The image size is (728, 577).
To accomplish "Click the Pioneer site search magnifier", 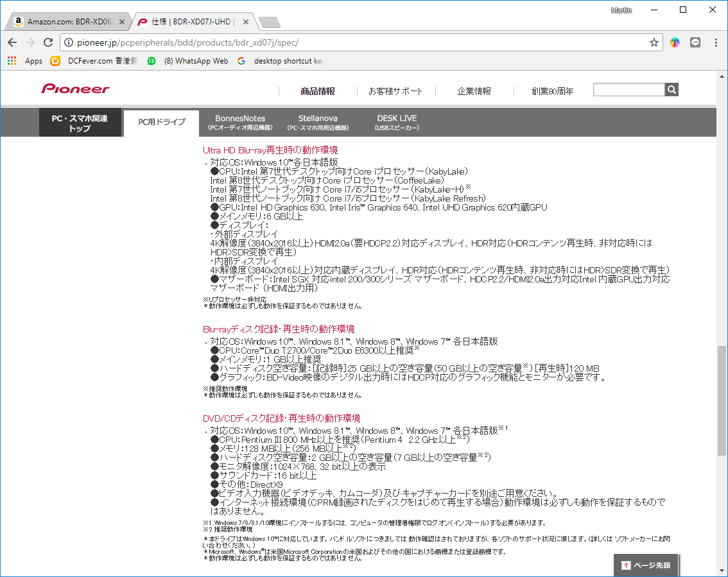I will pyautogui.click(x=672, y=90).
